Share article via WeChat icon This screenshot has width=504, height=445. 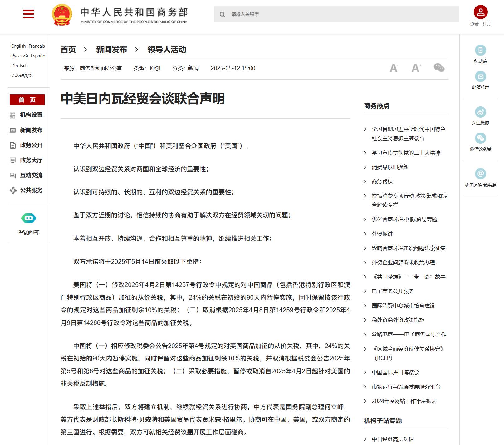pos(439,68)
